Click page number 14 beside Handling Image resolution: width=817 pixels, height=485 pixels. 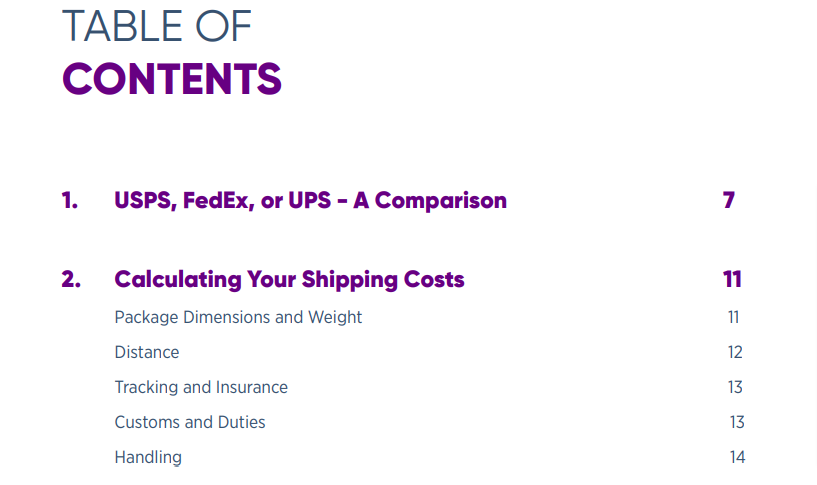click(x=737, y=458)
